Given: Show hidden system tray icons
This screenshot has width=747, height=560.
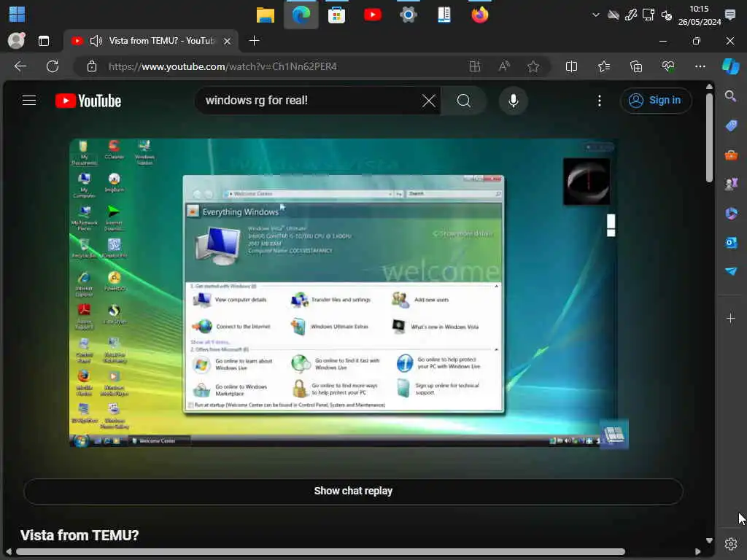Looking at the screenshot, I should tap(595, 15).
